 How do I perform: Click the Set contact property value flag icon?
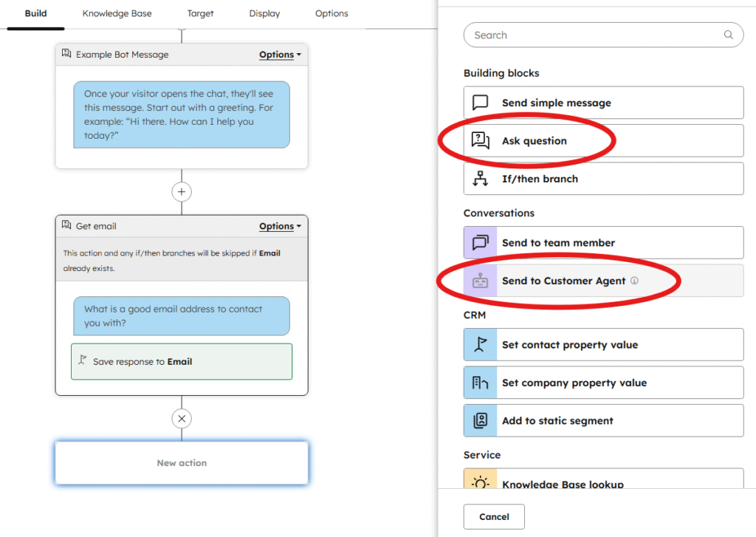click(481, 344)
